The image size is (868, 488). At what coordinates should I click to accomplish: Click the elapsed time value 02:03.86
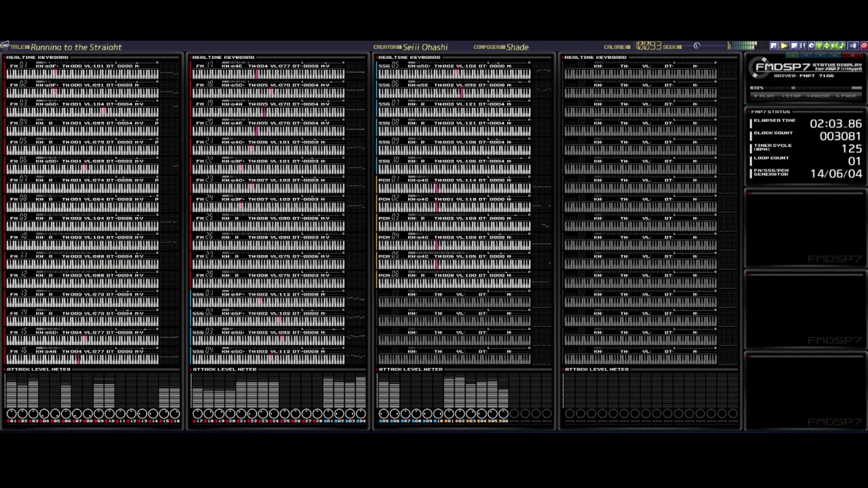click(x=835, y=123)
